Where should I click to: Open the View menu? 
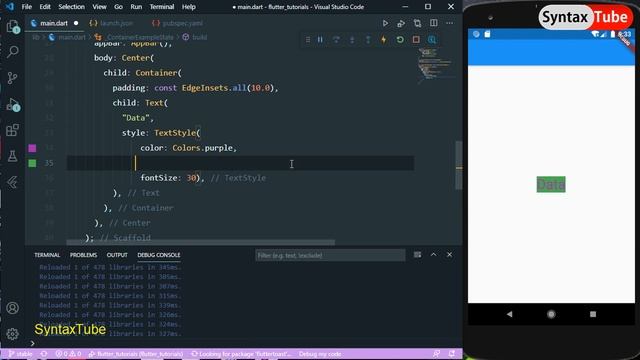pyautogui.click(x=99, y=7)
